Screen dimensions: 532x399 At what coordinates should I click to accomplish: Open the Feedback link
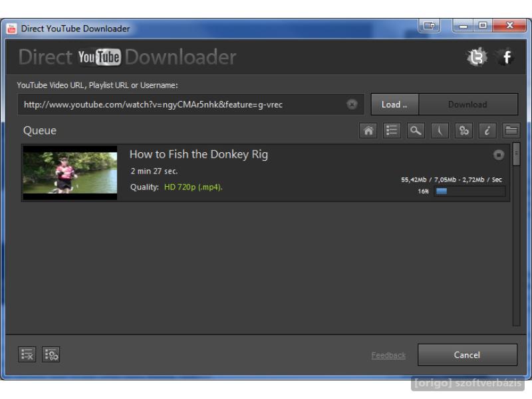pos(388,355)
